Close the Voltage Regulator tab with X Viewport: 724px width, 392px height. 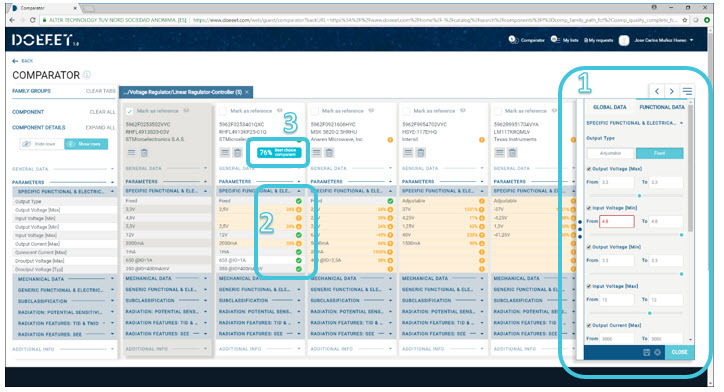point(247,92)
